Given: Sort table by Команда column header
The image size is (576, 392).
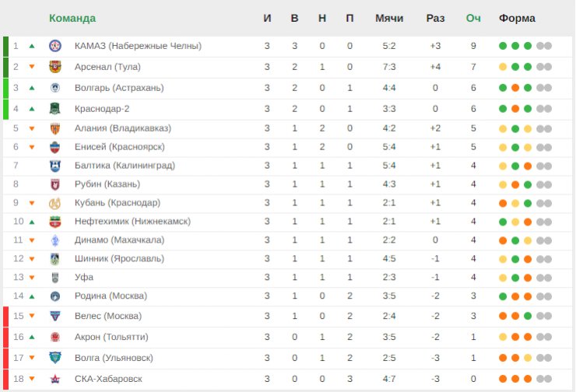Looking at the screenshot, I should (x=72, y=18).
